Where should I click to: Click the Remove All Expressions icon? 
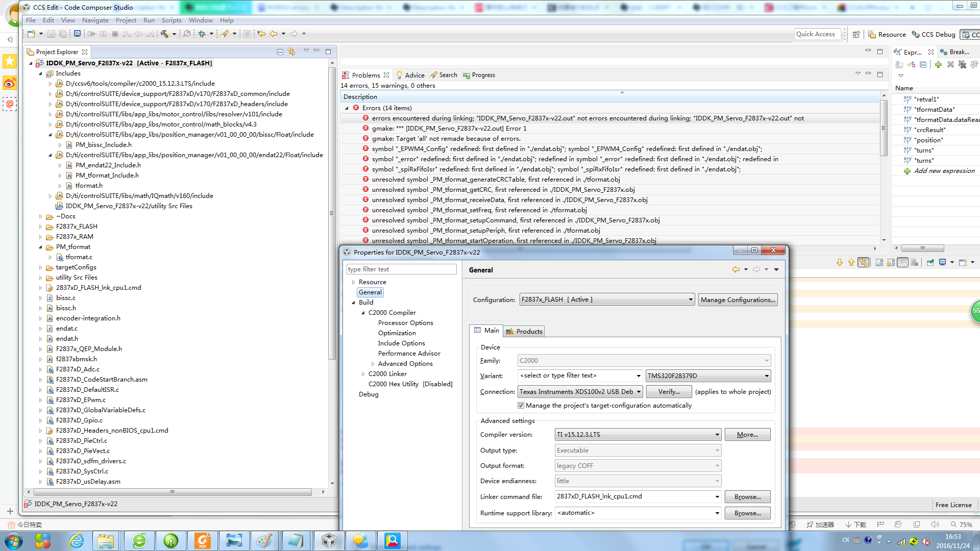coord(962,65)
